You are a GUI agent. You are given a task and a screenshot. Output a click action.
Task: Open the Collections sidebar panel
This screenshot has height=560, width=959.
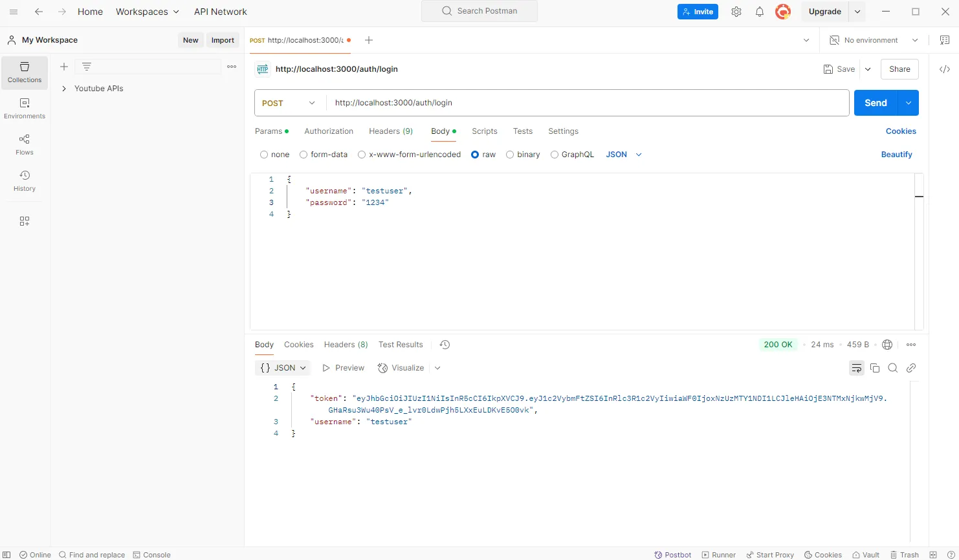pyautogui.click(x=25, y=72)
